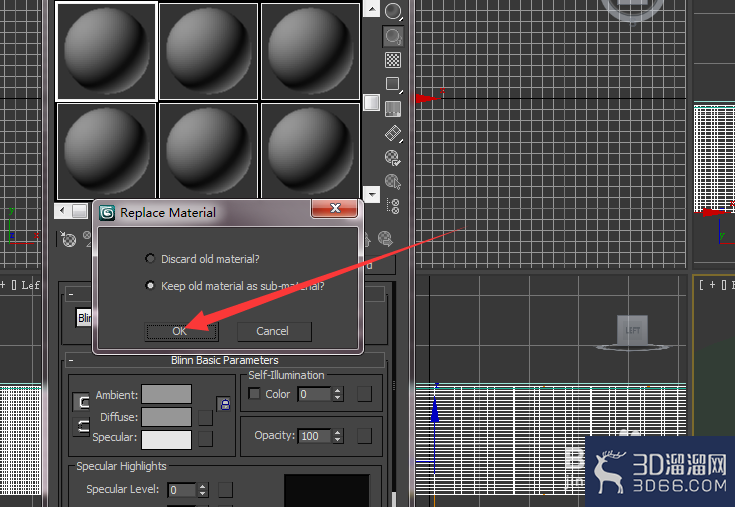
Task: Click the ambient-diffuse lock icon
Action: pyautogui.click(x=225, y=404)
